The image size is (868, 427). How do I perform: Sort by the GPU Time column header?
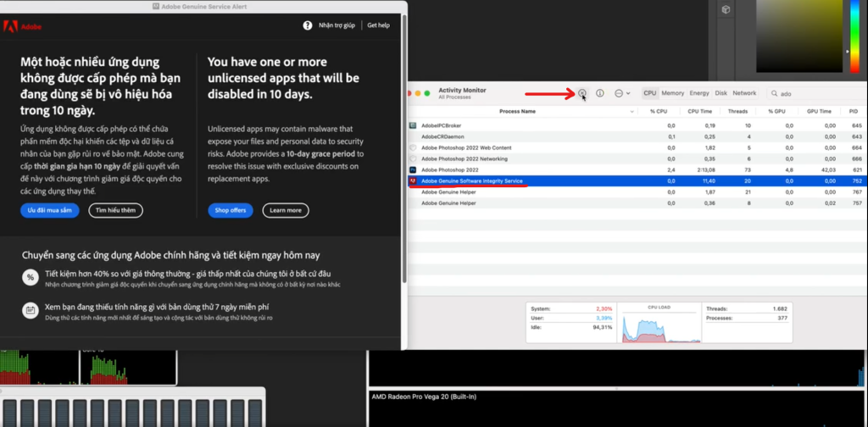point(819,111)
